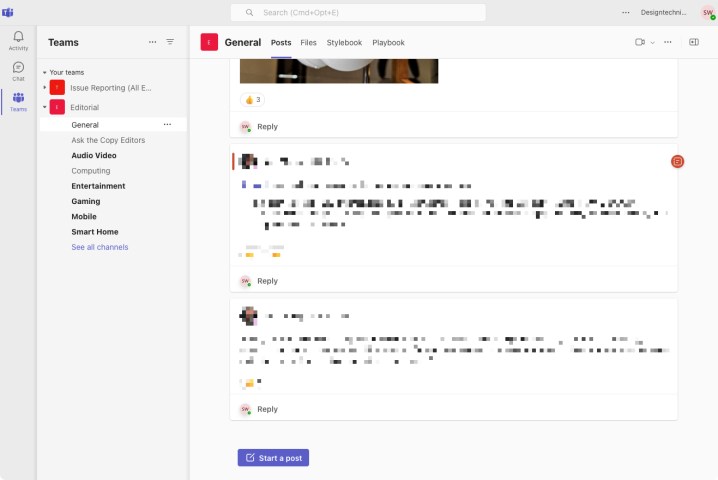Image resolution: width=718 pixels, height=480 pixels.
Task: Open settings and more ellipsis in title bar
Action: pos(626,12)
